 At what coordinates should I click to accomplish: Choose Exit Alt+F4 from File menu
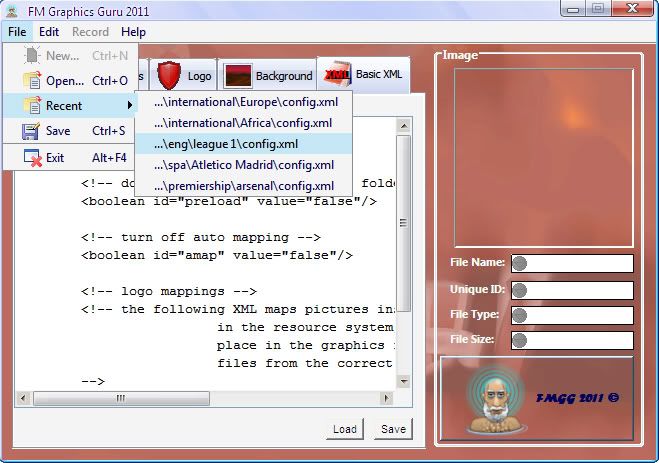click(71, 158)
